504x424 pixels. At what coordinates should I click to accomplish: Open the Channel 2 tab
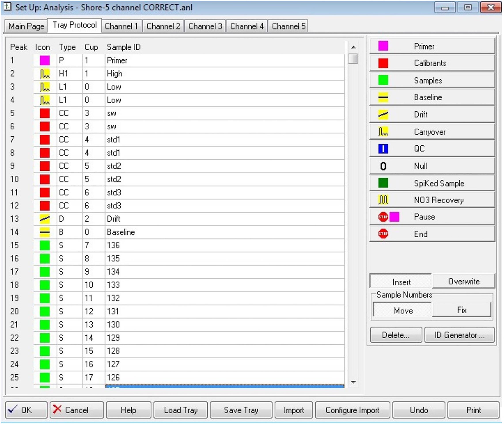coord(163,26)
